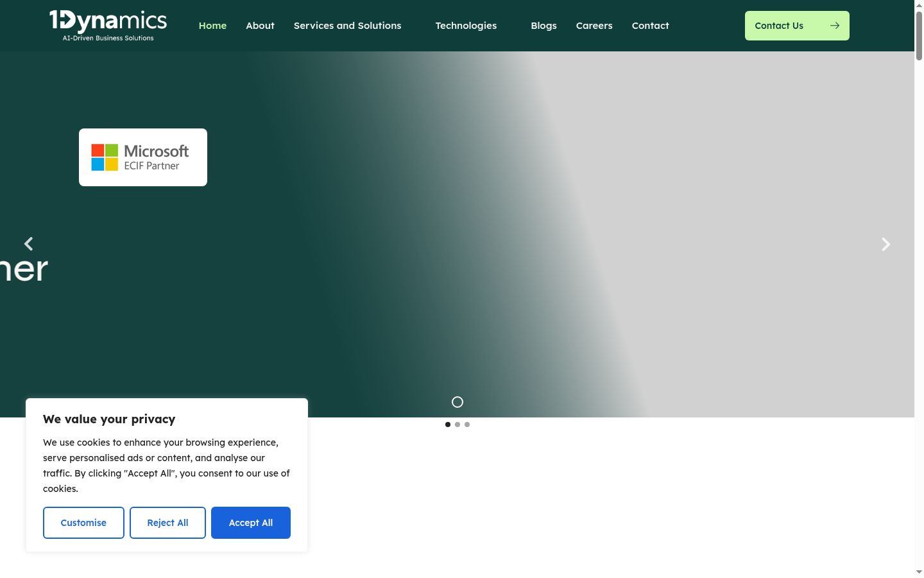924x578 pixels.
Task: Click the 1Dynamics logo
Action: 108,26
